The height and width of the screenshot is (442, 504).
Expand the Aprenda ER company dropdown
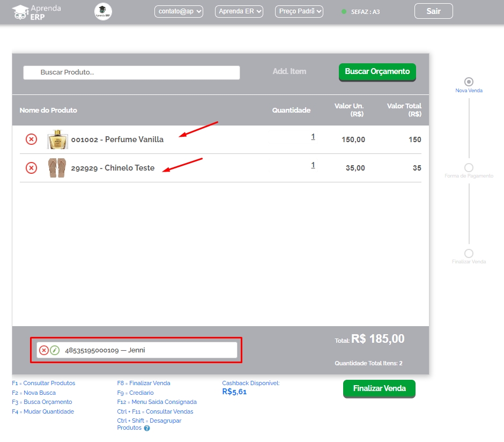click(x=239, y=11)
